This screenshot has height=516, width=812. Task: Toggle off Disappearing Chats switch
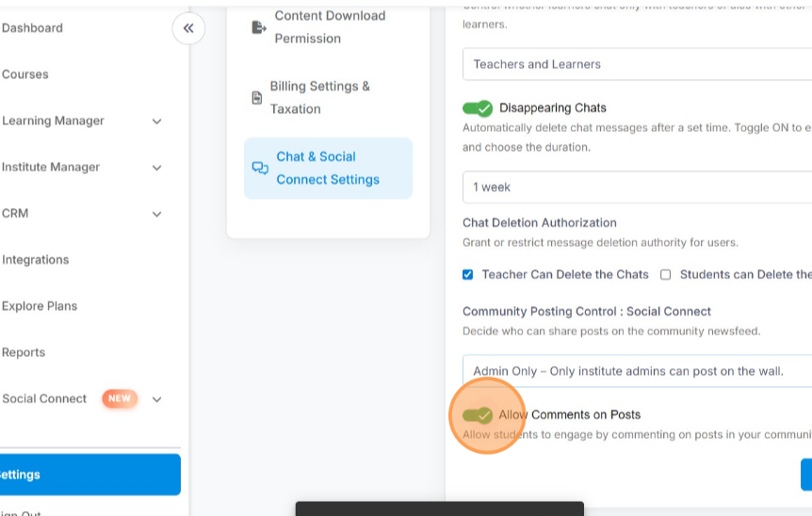pos(478,108)
